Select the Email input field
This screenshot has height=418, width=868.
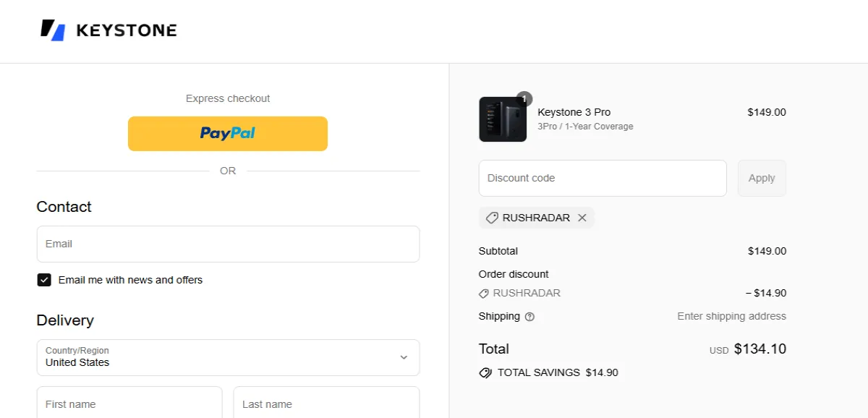coord(228,244)
